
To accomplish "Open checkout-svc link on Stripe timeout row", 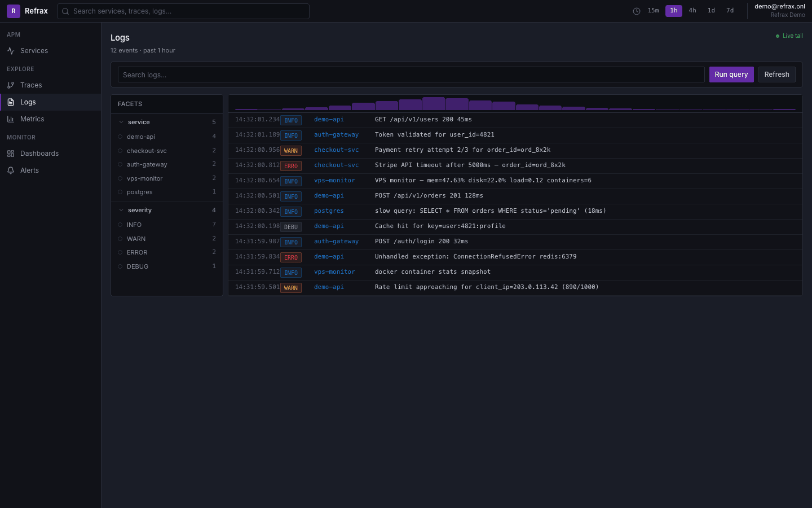I will click(336, 165).
